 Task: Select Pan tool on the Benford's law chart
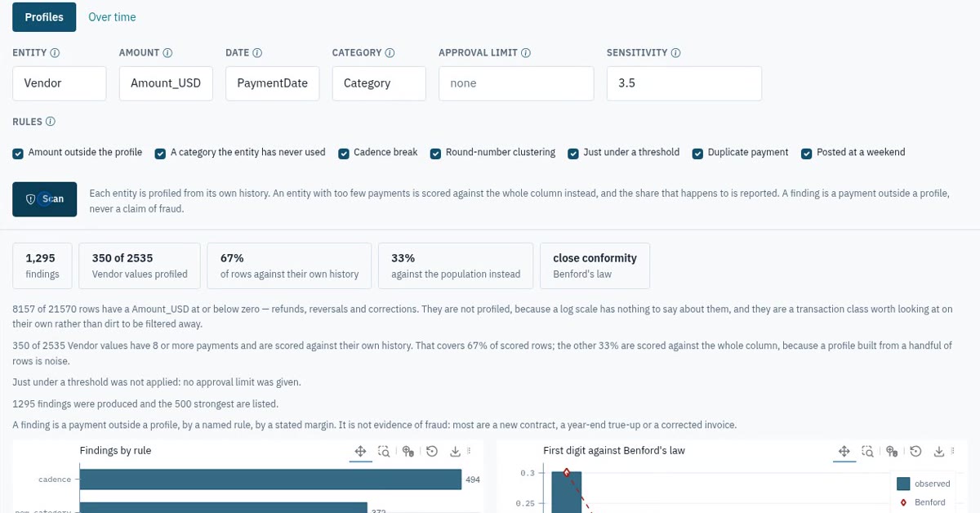(x=844, y=451)
